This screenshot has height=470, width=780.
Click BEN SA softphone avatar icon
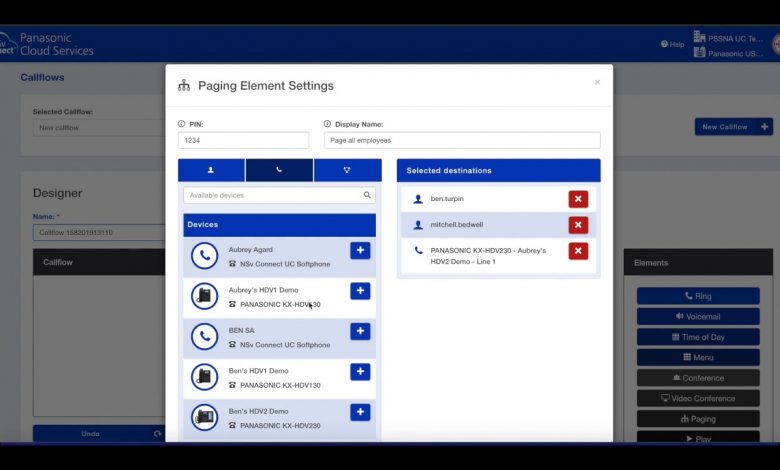tap(204, 337)
